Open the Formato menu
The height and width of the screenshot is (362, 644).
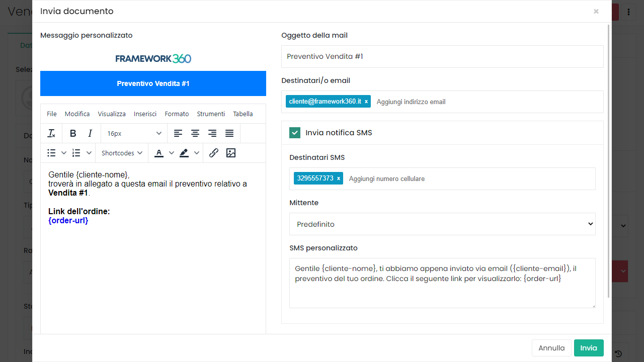pos(177,114)
